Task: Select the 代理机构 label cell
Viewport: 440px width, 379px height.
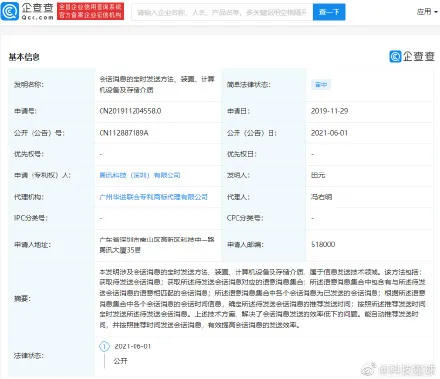Action: pos(52,197)
